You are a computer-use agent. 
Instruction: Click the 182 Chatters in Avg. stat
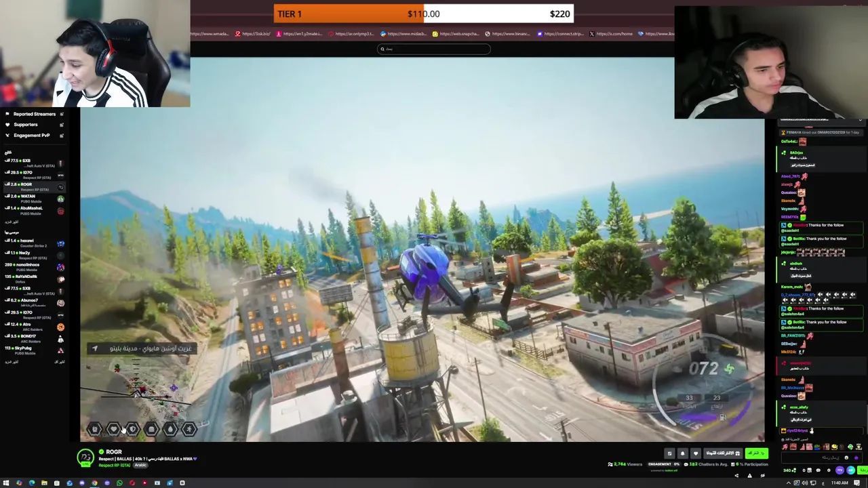705,464
